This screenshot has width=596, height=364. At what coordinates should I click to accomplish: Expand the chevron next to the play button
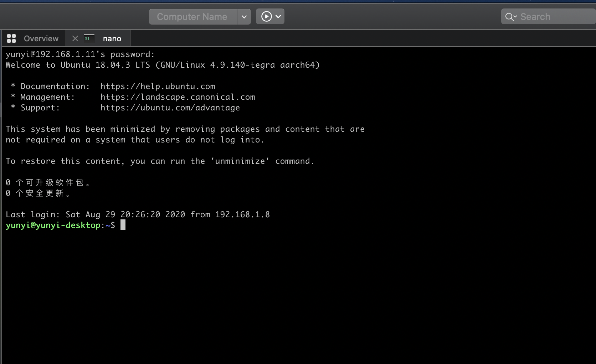[279, 16]
